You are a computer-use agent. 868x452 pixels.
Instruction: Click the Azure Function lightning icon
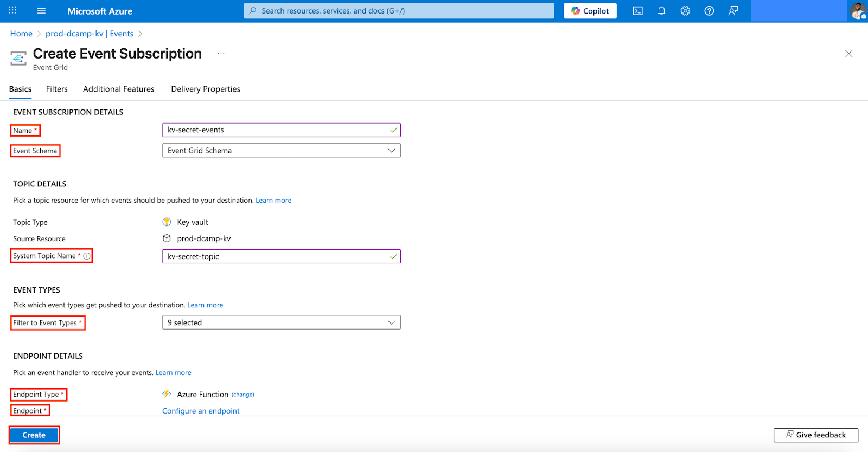(x=167, y=394)
